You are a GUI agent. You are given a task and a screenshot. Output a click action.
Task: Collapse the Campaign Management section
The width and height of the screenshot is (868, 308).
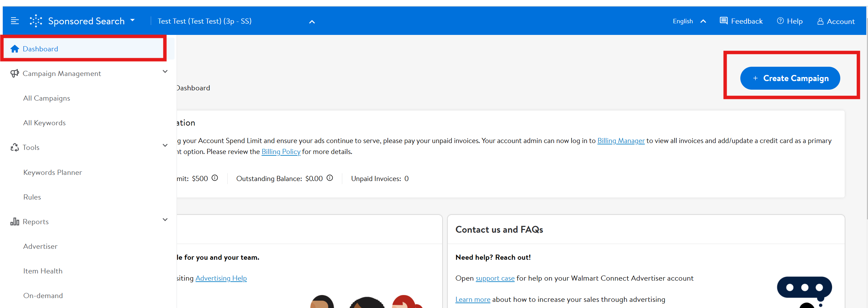[165, 72]
